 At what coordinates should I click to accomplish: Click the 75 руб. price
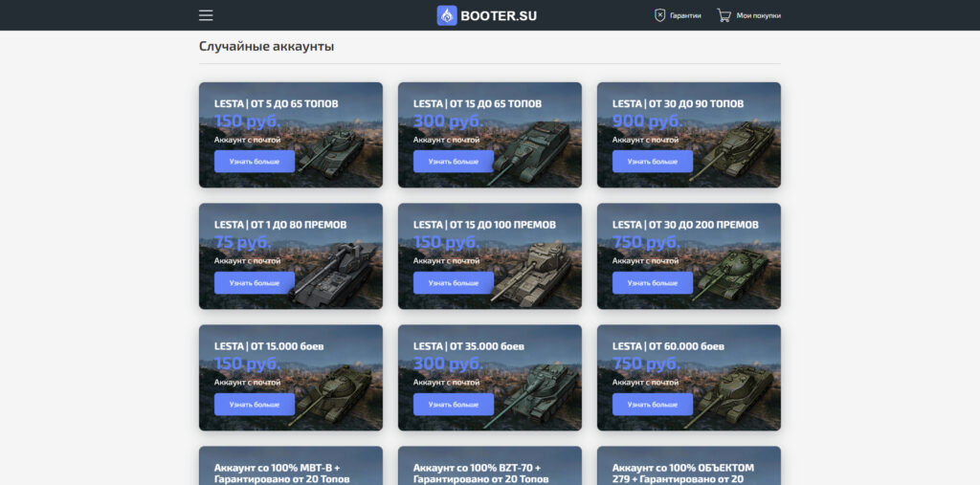(x=242, y=242)
